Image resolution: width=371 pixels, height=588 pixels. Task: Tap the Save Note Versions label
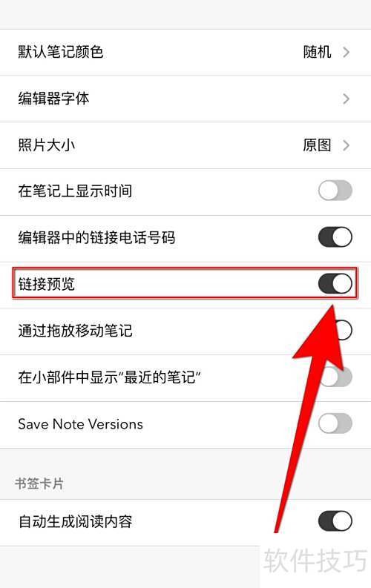(81, 424)
